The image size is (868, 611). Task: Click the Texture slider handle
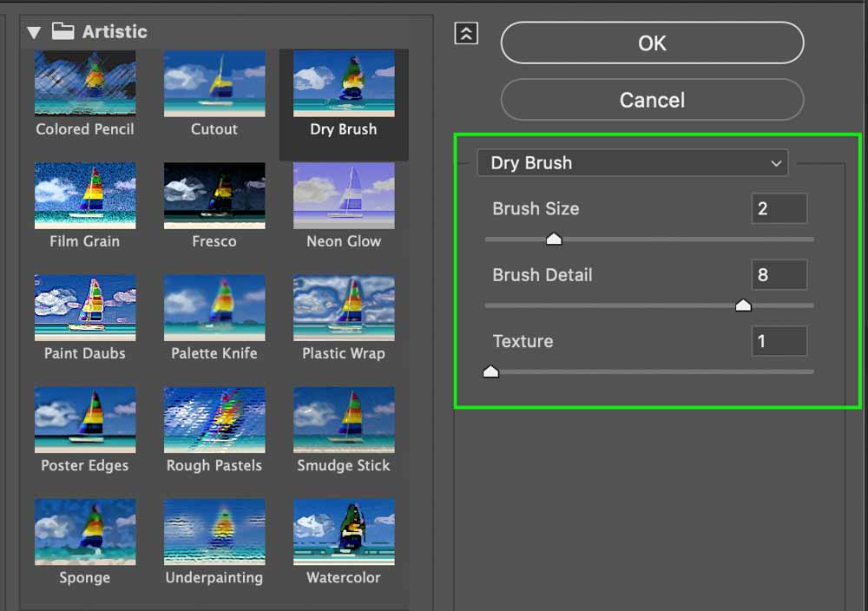491,372
